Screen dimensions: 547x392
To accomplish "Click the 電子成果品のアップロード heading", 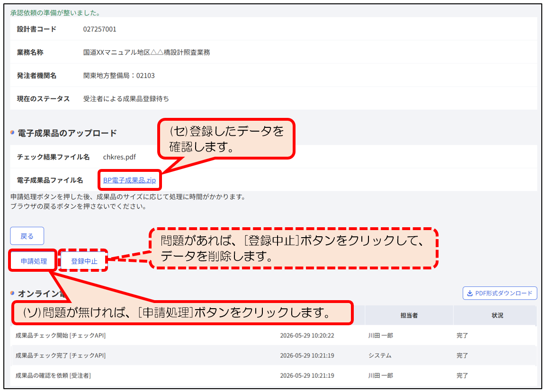I will point(67,133).
